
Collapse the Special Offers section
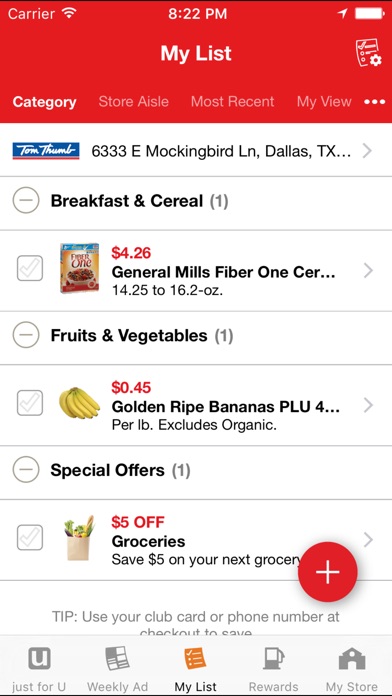(26, 470)
